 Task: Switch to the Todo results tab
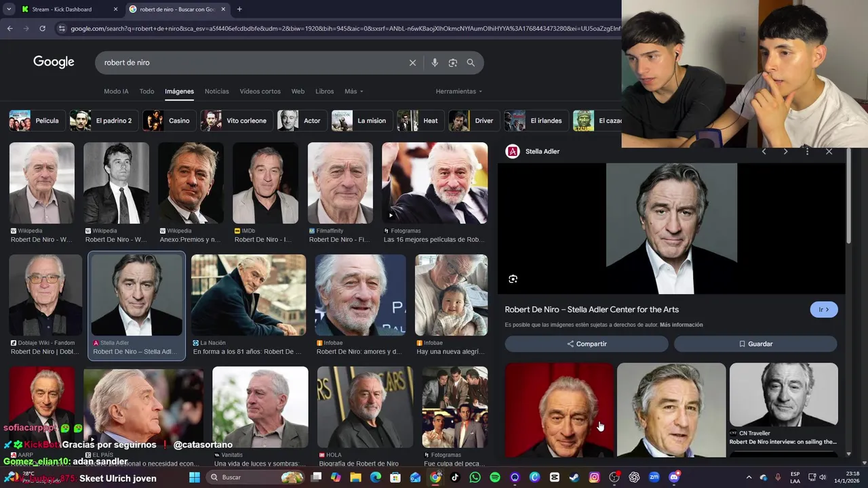[146, 91]
